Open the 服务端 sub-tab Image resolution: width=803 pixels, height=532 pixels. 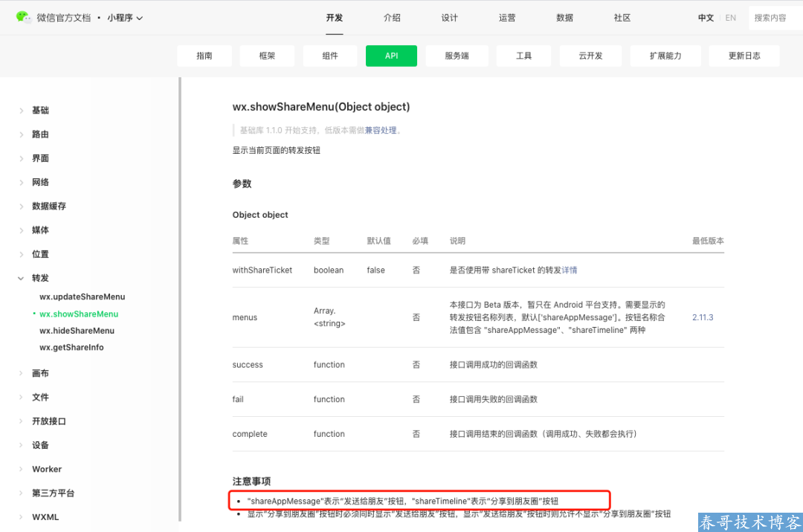pos(457,56)
